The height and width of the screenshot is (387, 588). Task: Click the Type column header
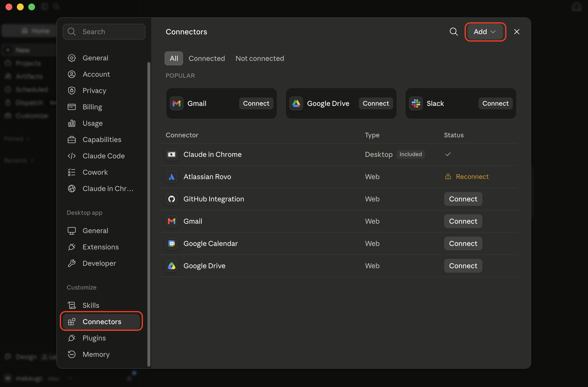point(372,135)
